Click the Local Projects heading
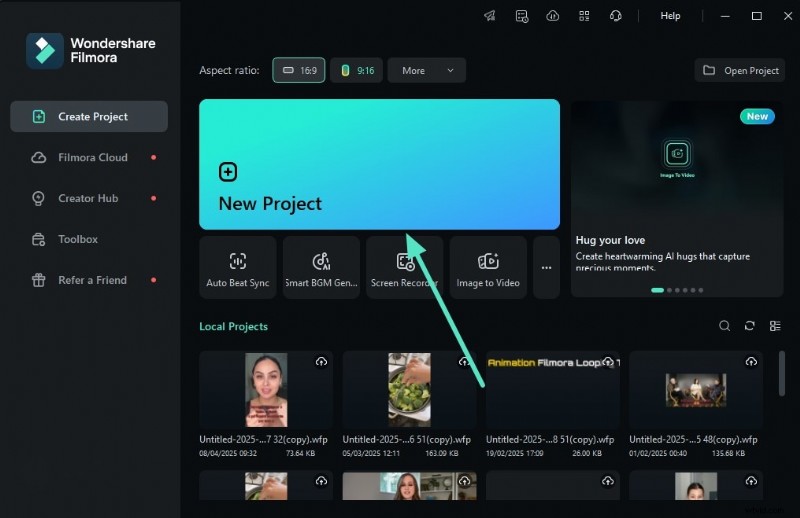 point(233,327)
